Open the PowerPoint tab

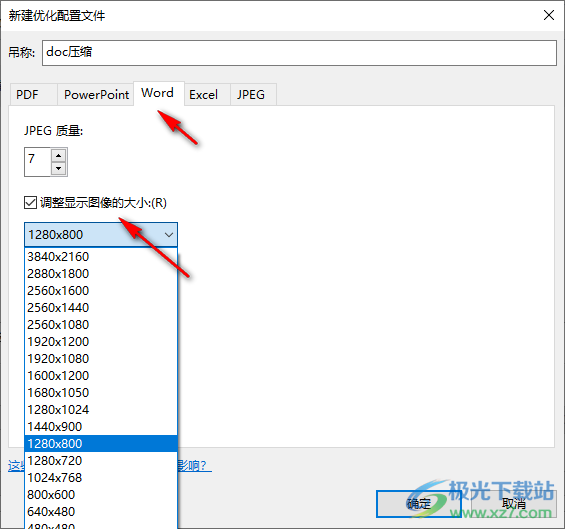click(x=96, y=95)
